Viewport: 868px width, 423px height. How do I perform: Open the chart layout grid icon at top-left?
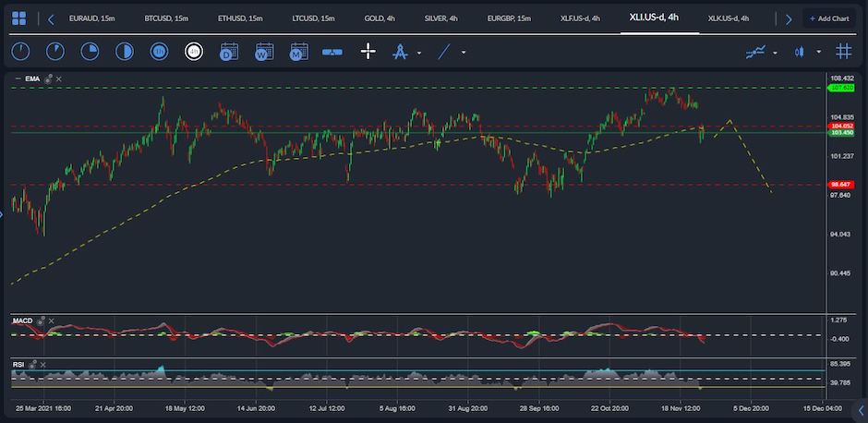click(x=18, y=18)
